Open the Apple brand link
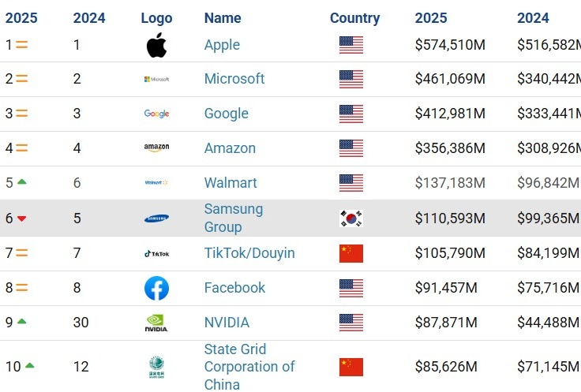 pyautogui.click(x=222, y=45)
